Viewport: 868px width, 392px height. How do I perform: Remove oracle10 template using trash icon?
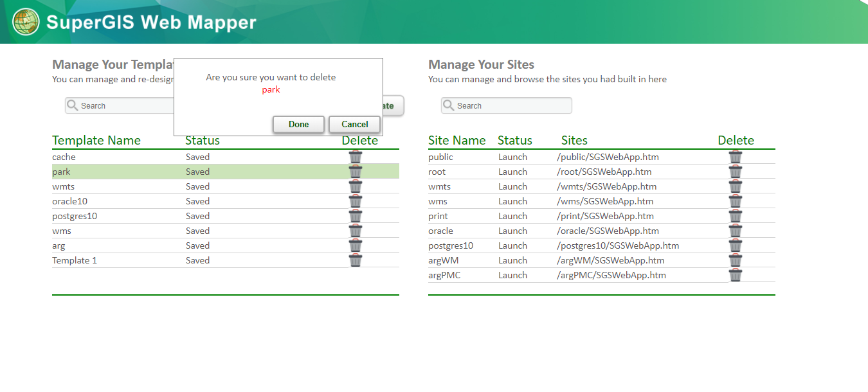click(x=356, y=201)
